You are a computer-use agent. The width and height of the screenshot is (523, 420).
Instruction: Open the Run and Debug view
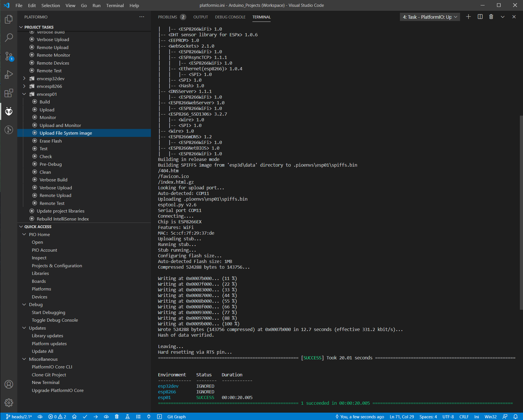9,75
